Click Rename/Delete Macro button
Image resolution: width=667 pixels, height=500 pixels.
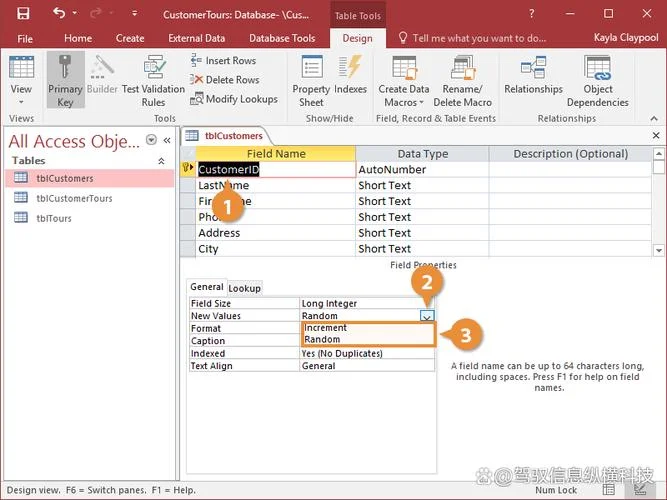[462, 81]
